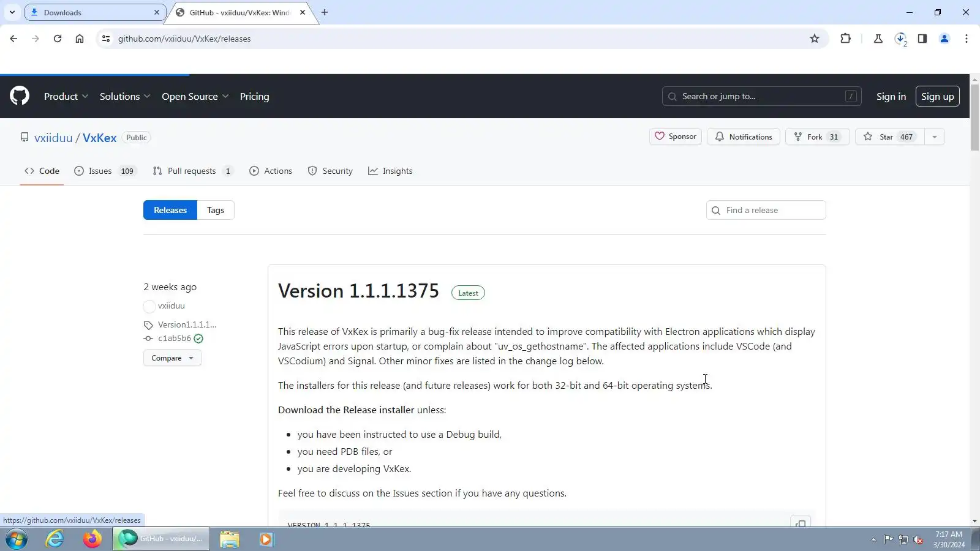The width and height of the screenshot is (980, 551).
Task: Focus the Search or jump to field
Action: [762, 96]
